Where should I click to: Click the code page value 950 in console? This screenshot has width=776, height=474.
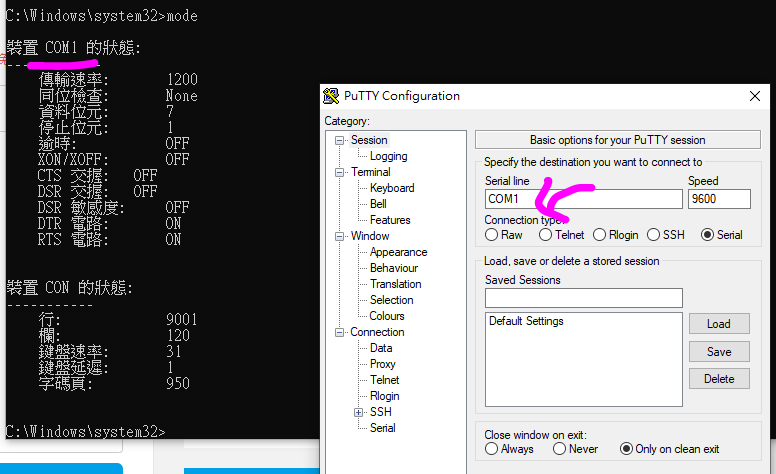[x=178, y=383]
